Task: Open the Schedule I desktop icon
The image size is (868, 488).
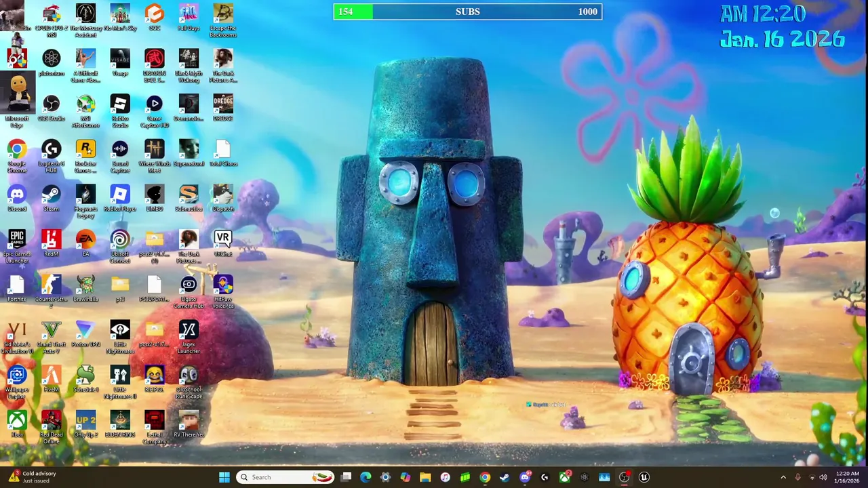Action: tap(85, 380)
